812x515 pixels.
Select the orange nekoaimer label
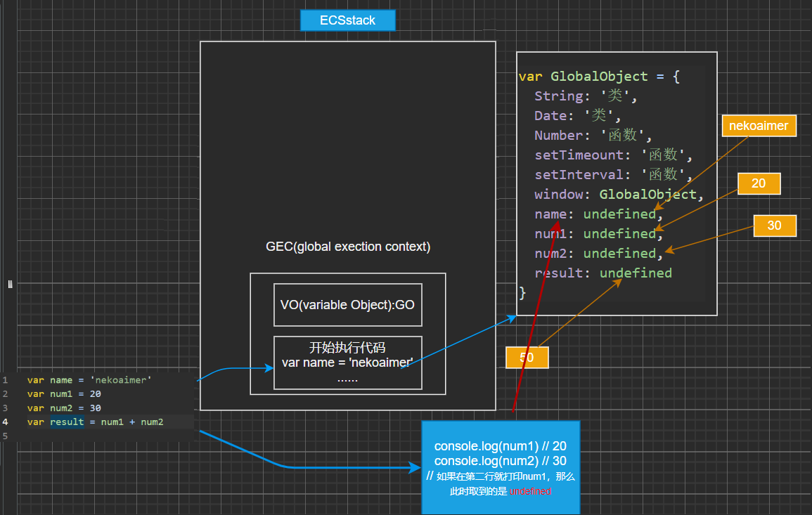[x=759, y=125]
